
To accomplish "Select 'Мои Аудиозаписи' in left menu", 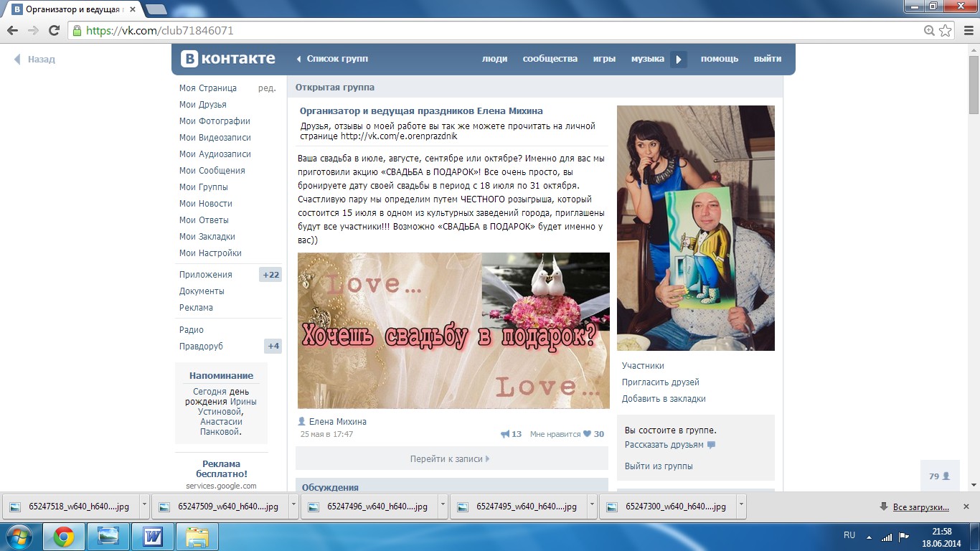I will [x=215, y=154].
